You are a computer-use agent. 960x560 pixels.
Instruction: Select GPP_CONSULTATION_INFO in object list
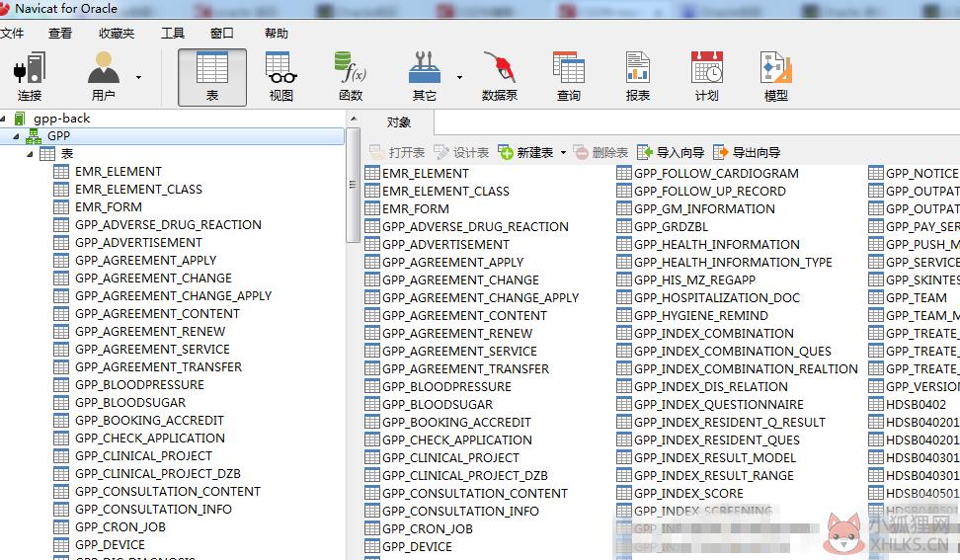(460, 511)
